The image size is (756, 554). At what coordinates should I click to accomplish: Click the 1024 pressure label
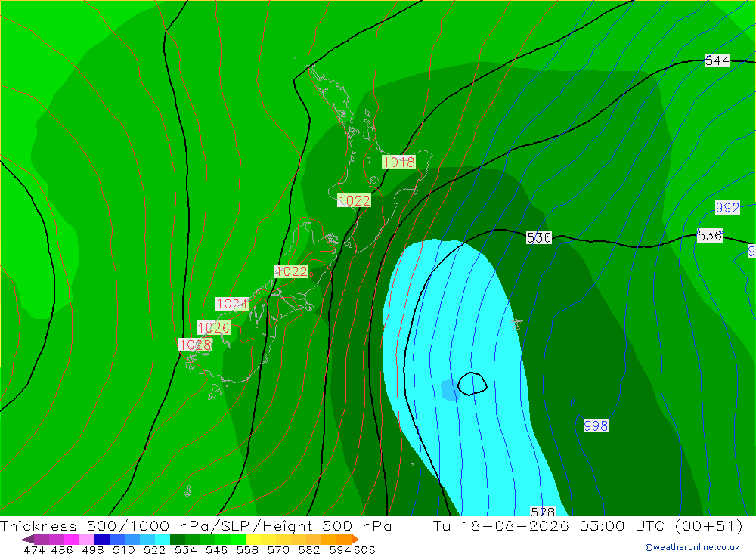pyautogui.click(x=232, y=304)
